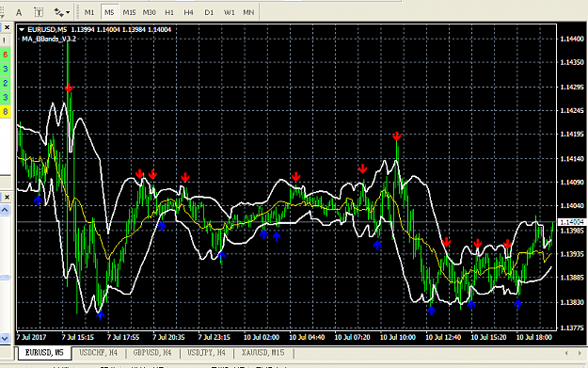Click the '10 Jul 10:00' time axis label
588x368 pixels.
398,337
